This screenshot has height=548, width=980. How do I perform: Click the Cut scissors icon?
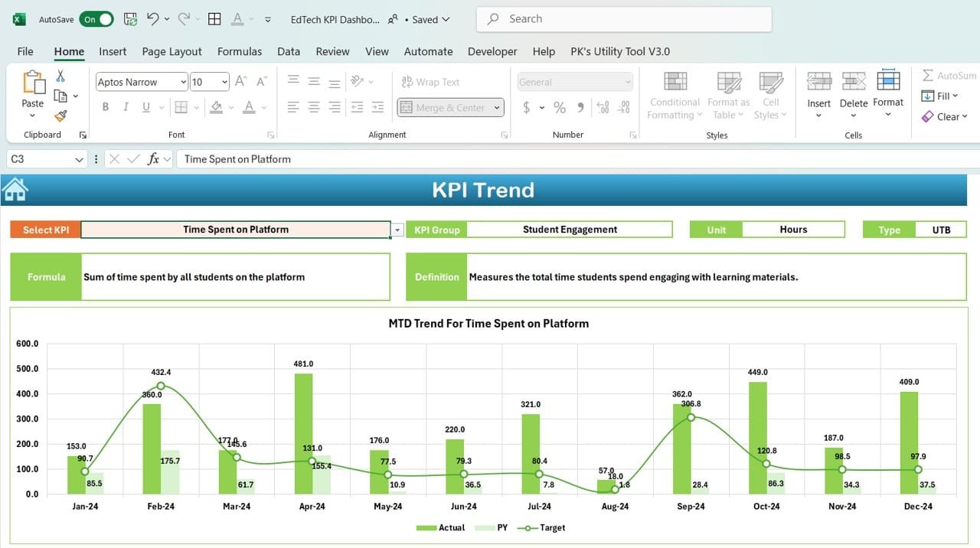[x=60, y=76]
